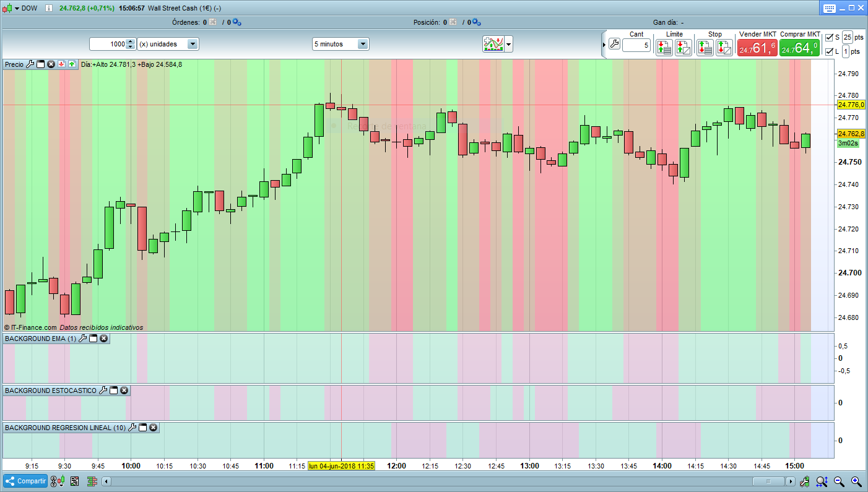868x492 pixels.
Task: Open BACKGROUND REGRESION LINEAL wrench settings
Action: coord(132,428)
